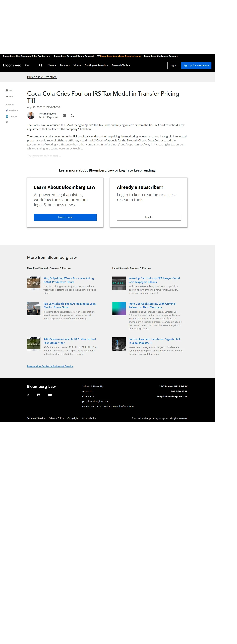The height and width of the screenshot is (644, 237).
Task: Open Accessibility footer link
Action: pyautogui.click(x=89, y=418)
